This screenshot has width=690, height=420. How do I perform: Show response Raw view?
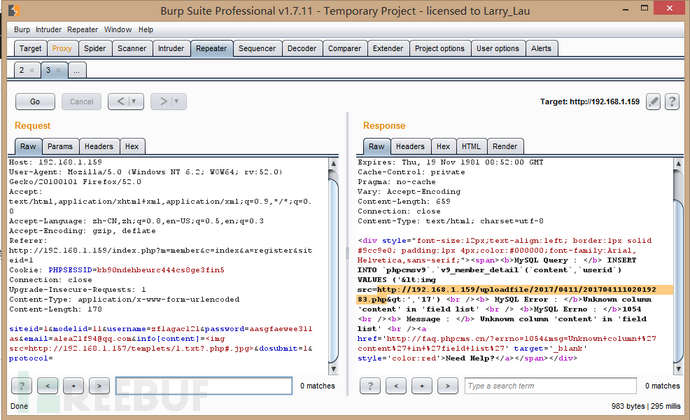tap(377, 146)
